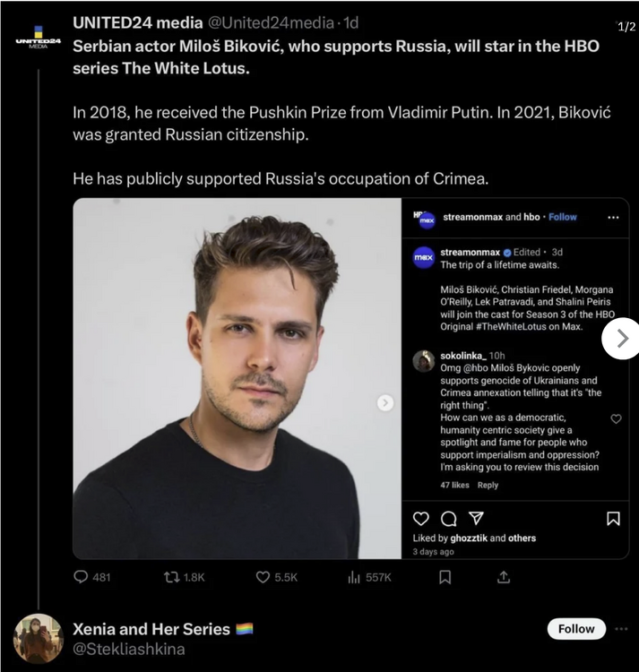The width and height of the screenshot is (639, 672).
Task: Open UNITED24 media profile avatar
Action: click(x=38, y=40)
